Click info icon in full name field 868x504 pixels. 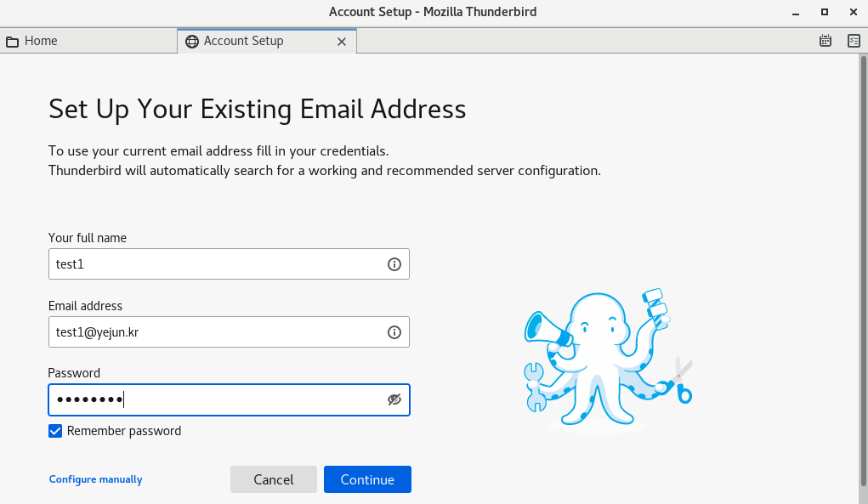pyautogui.click(x=394, y=264)
